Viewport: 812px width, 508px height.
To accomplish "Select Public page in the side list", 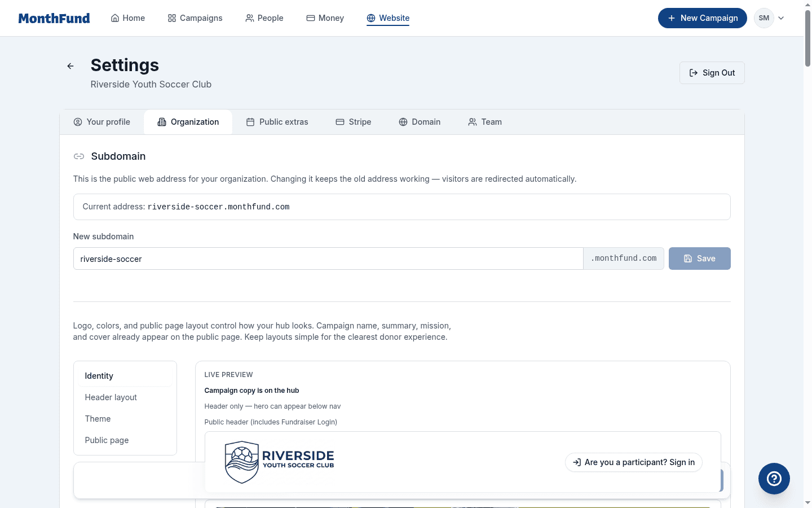I will point(125,440).
